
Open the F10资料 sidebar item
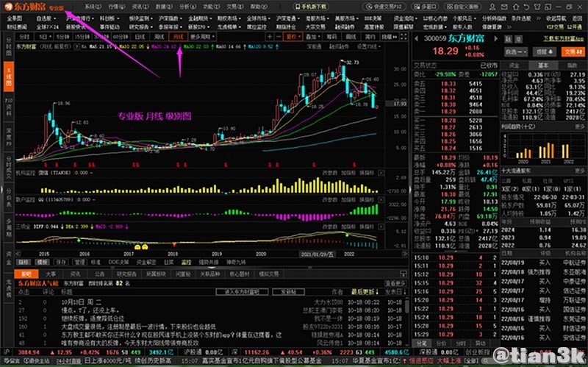pos(9,107)
